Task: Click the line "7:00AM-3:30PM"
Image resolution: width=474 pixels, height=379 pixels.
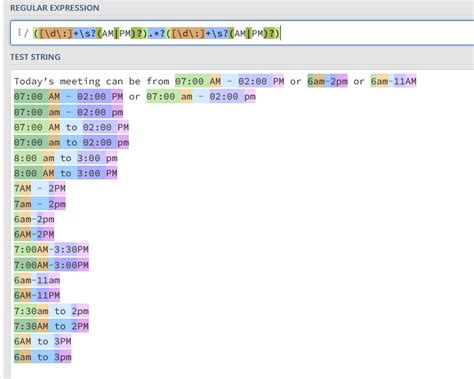Action: pos(51,250)
